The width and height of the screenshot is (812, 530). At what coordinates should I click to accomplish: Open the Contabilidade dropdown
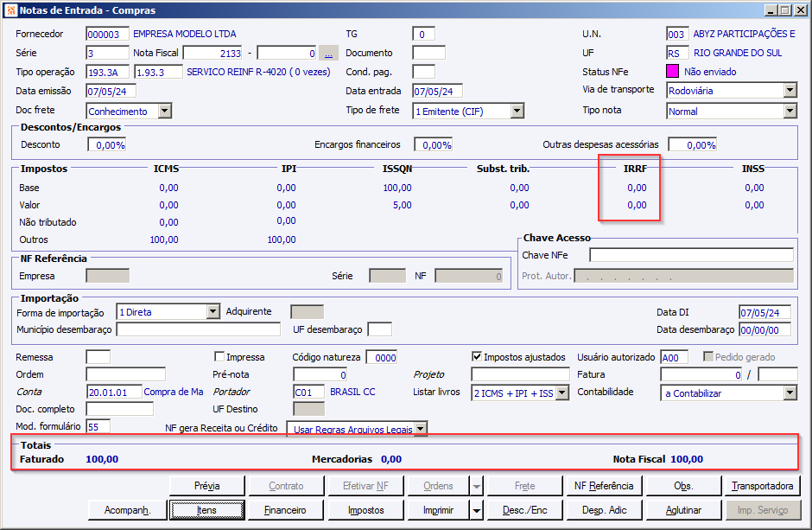click(x=790, y=393)
